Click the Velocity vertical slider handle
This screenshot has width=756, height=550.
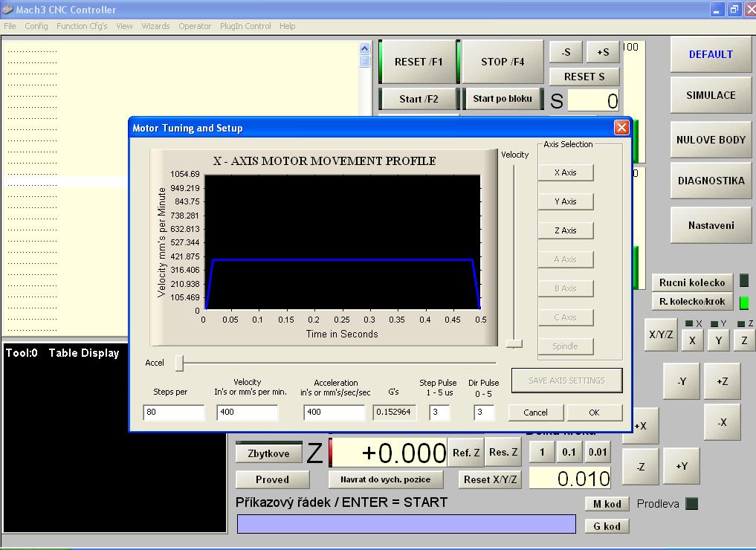tap(514, 343)
